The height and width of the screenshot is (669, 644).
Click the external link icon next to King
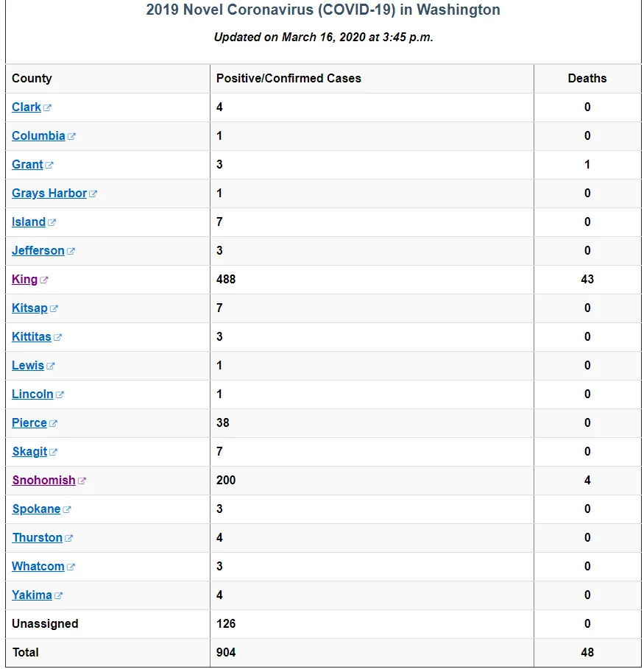pyautogui.click(x=44, y=280)
